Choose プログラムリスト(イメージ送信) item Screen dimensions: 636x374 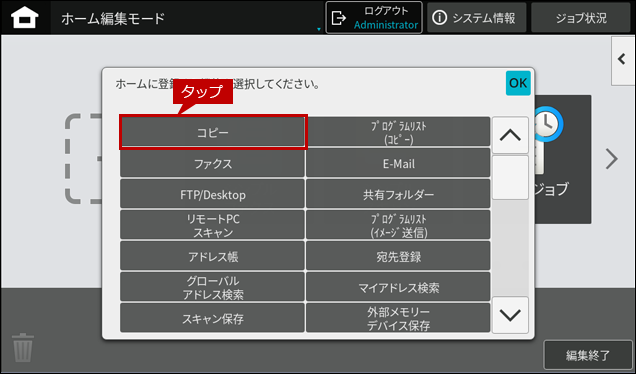(x=398, y=225)
